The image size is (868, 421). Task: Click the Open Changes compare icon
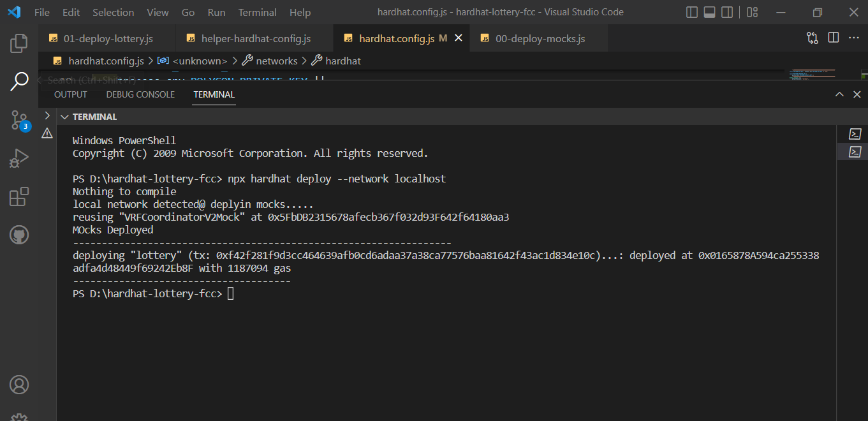(x=812, y=38)
